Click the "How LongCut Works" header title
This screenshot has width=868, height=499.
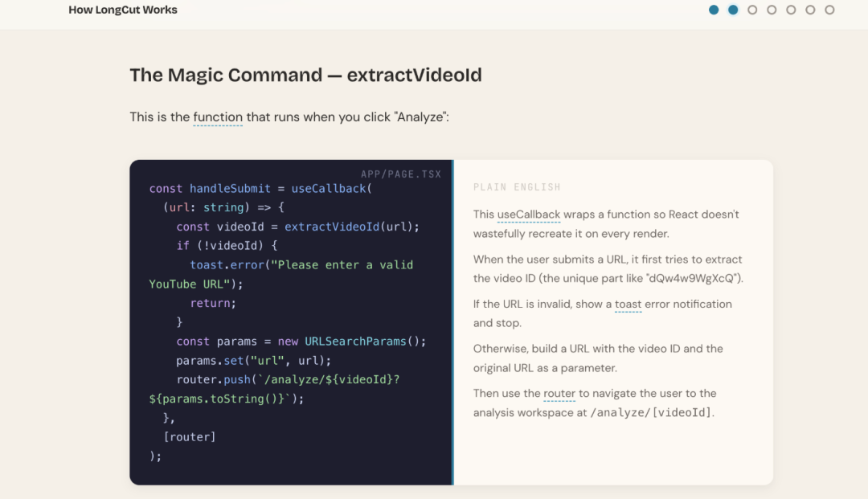point(123,10)
